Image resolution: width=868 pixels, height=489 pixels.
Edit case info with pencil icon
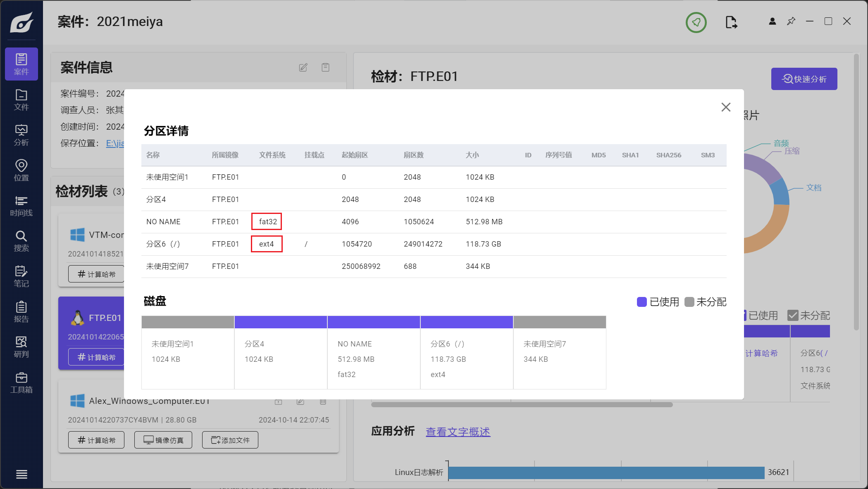tap(303, 67)
